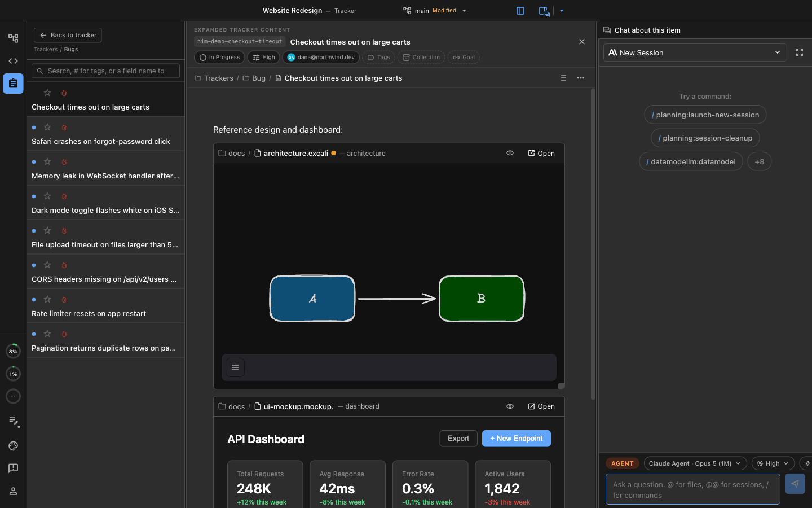Star the Rate limiter resets item
Image resolution: width=812 pixels, height=508 pixels.
(47, 299)
